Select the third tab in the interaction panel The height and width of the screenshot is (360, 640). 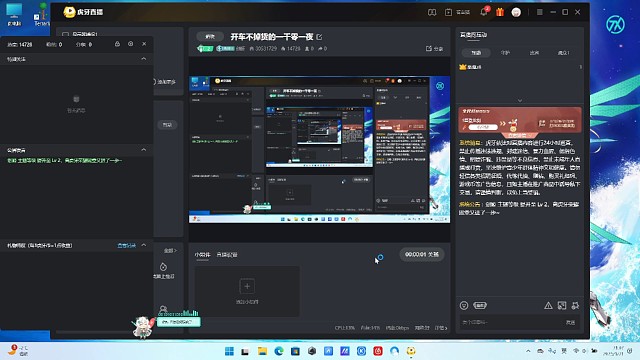pyautogui.click(x=534, y=53)
